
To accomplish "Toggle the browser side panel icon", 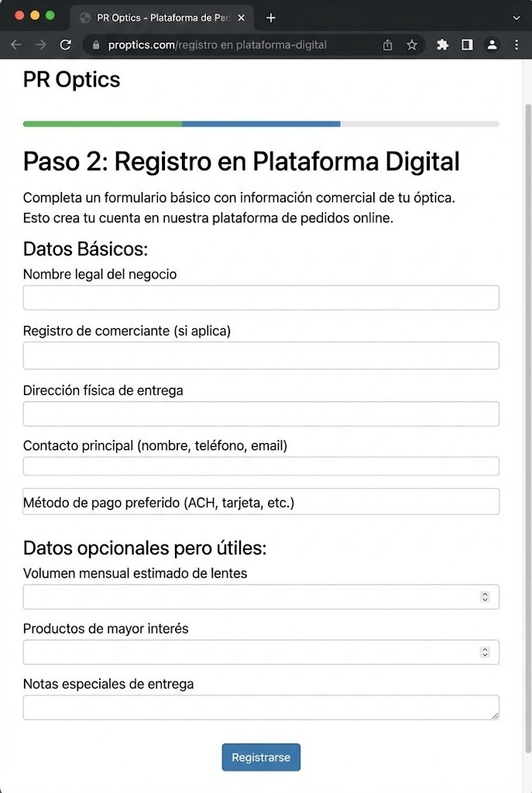I will click(467, 45).
